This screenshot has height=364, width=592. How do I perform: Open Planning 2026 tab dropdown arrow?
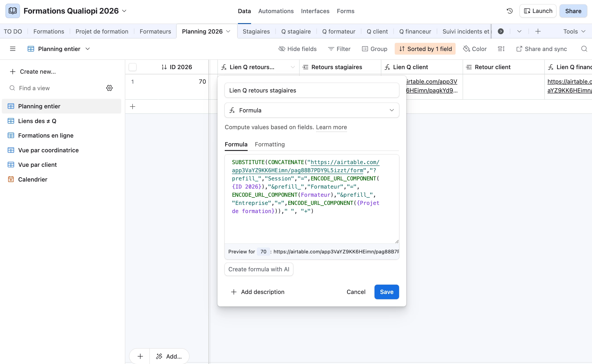[228, 32]
